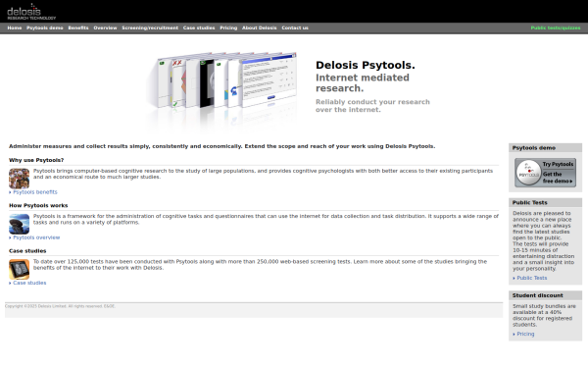
Task: Click the Why use Psytools? heading
Action: point(36,160)
